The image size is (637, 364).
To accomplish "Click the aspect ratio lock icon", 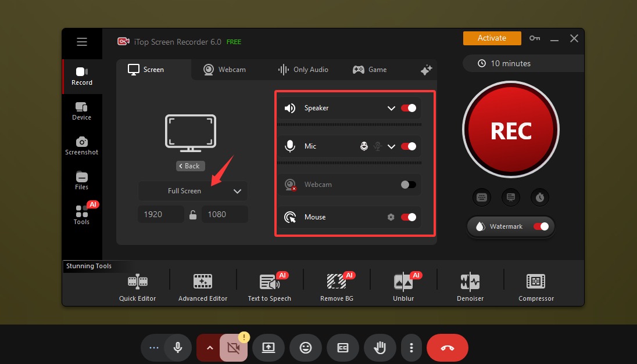I will [193, 215].
